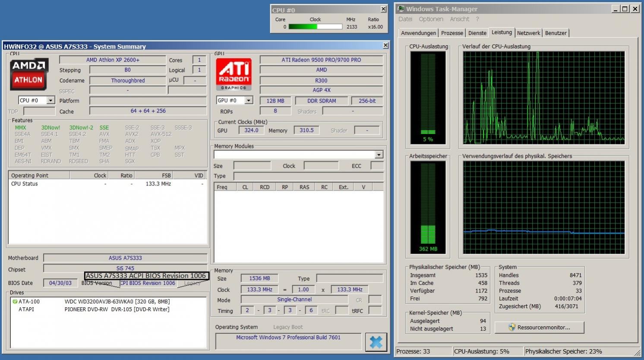Click the green check icon beside ATA-100
This screenshot has height=360, width=644.
[x=15, y=302]
